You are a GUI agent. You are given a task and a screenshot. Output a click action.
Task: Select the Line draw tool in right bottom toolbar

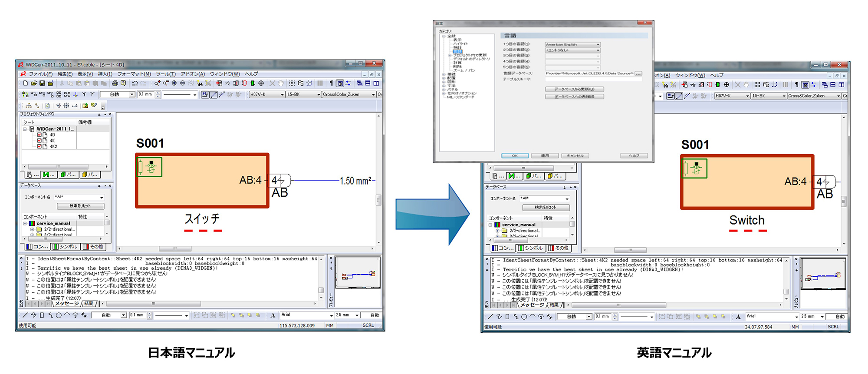[x=490, y=317]
